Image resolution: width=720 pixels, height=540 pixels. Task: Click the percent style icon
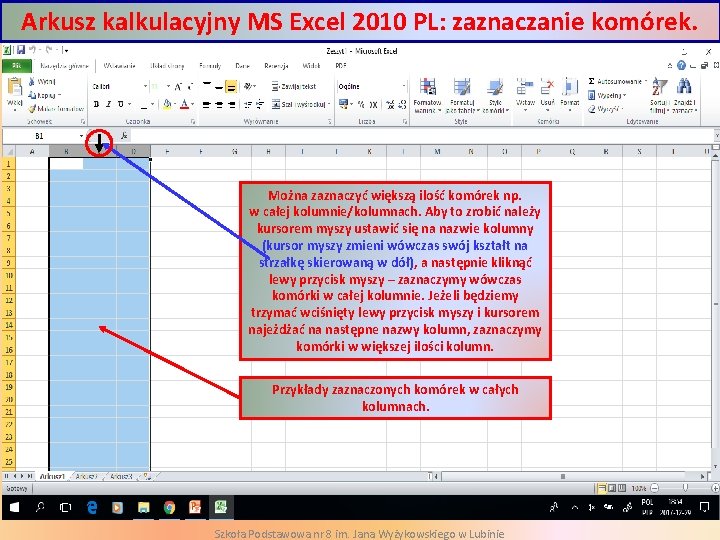(361, 105)
